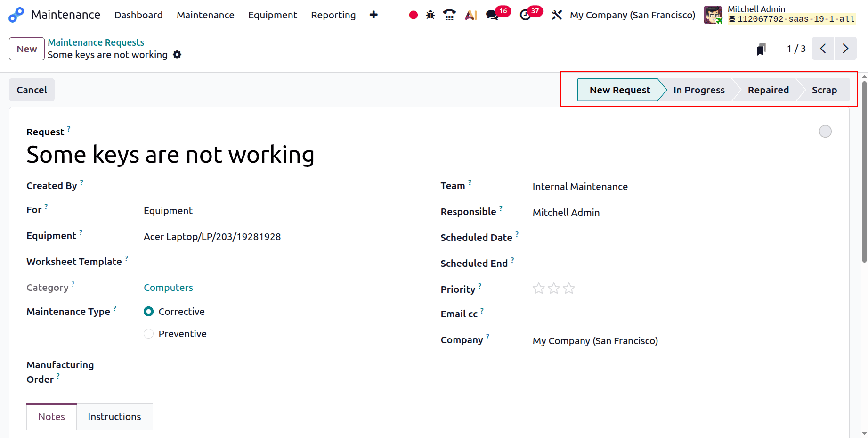Screen dimensions: 868x438
Task: Click the bookmark icon near pager
Action: (761, 49)
